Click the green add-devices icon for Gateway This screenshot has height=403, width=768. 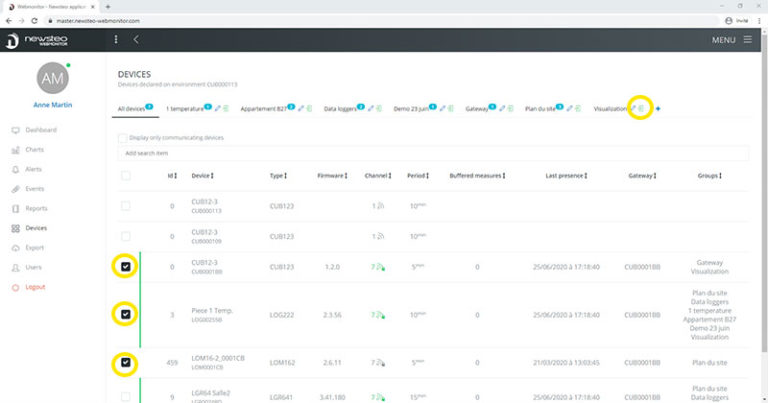click(510, 108)
